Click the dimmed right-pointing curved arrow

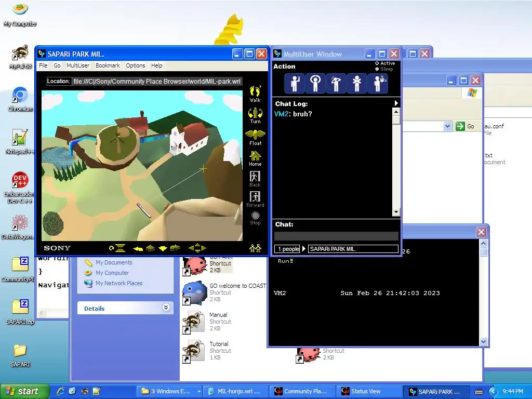point(175,248)
